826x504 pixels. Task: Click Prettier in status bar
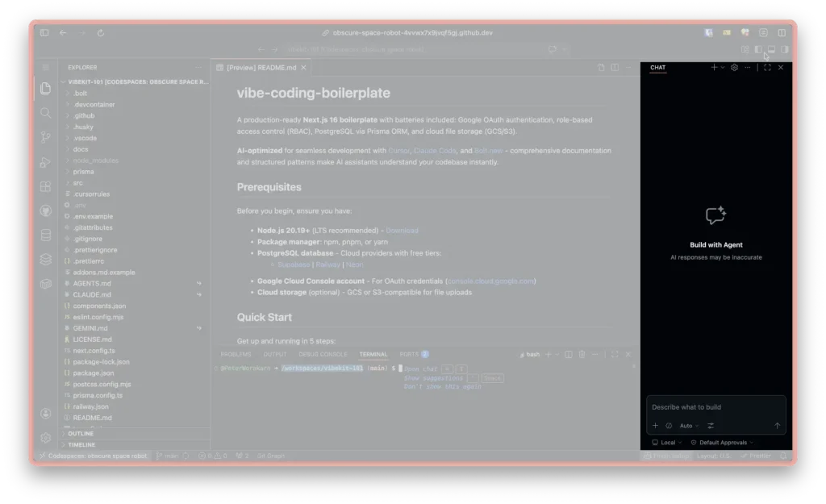[x=755, y=456]
